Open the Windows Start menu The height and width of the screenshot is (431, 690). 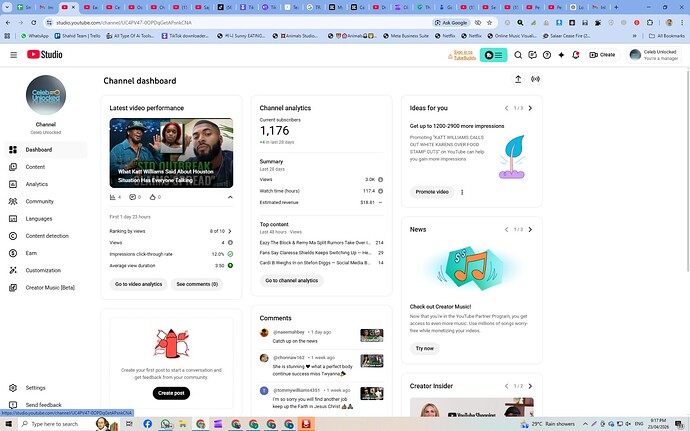(x=8, y=424)
